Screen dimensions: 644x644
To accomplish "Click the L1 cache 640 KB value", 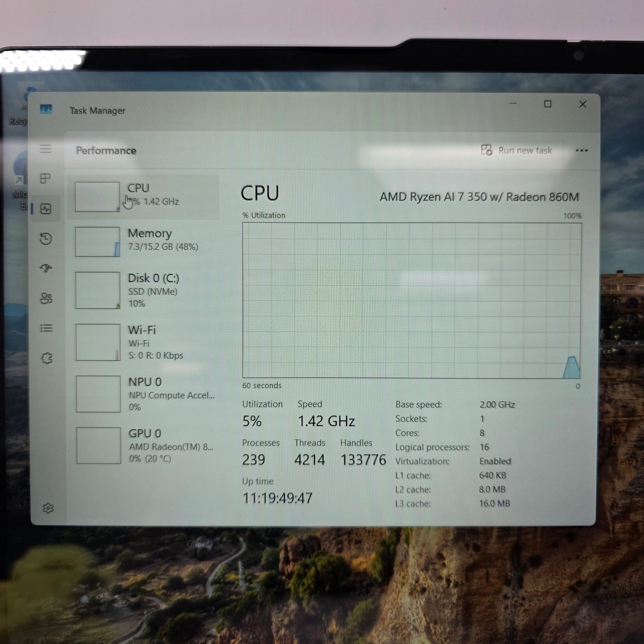I will [492, 476].
